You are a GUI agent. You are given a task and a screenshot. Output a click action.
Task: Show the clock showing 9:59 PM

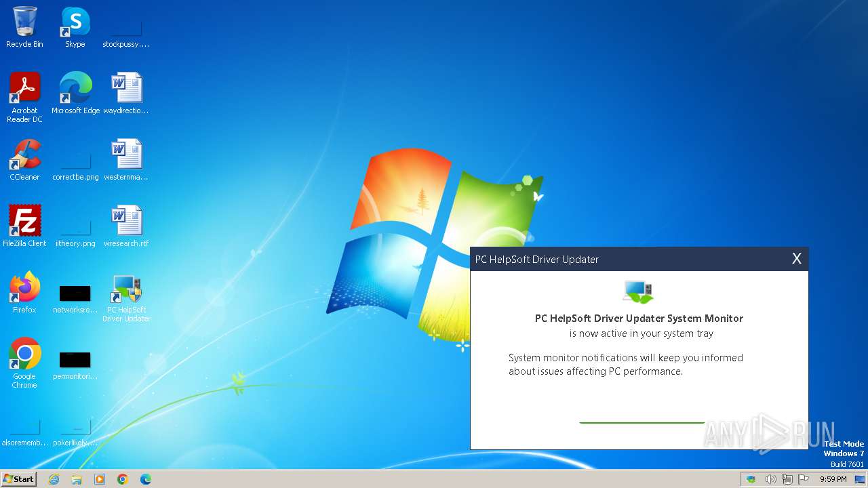tap(833, 479)
